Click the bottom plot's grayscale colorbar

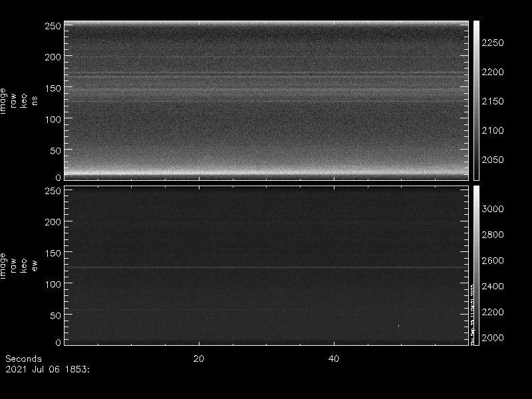pos(476,265)
